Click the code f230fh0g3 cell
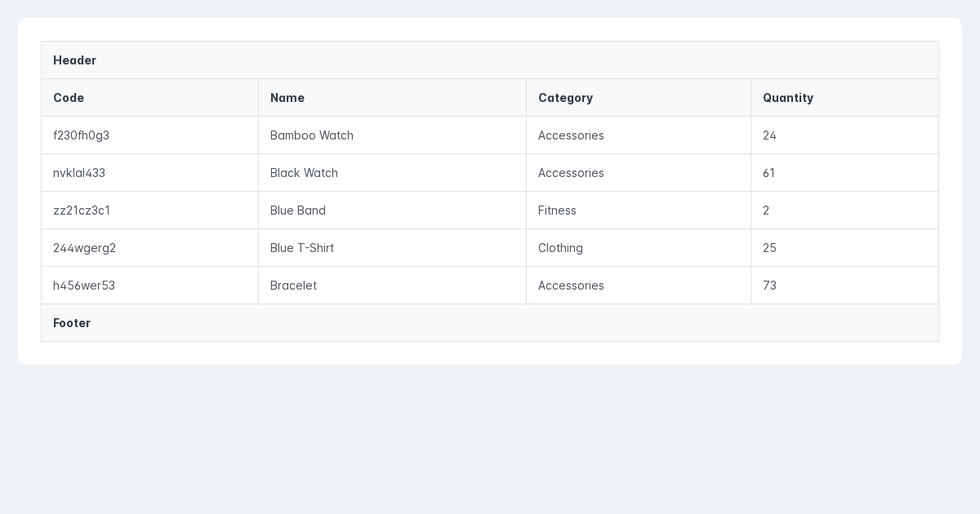The width and height of the screenshot is (980, 514). [82, 135]
